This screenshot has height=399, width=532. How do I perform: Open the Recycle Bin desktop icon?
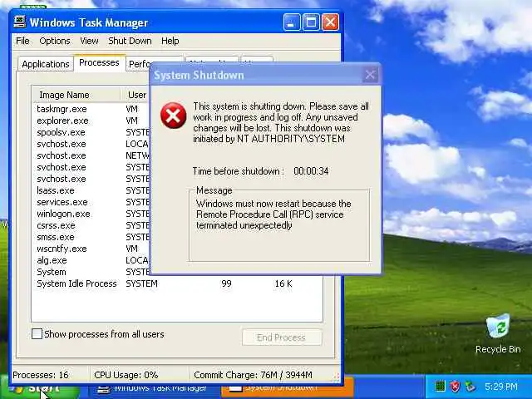pos(498,334)
